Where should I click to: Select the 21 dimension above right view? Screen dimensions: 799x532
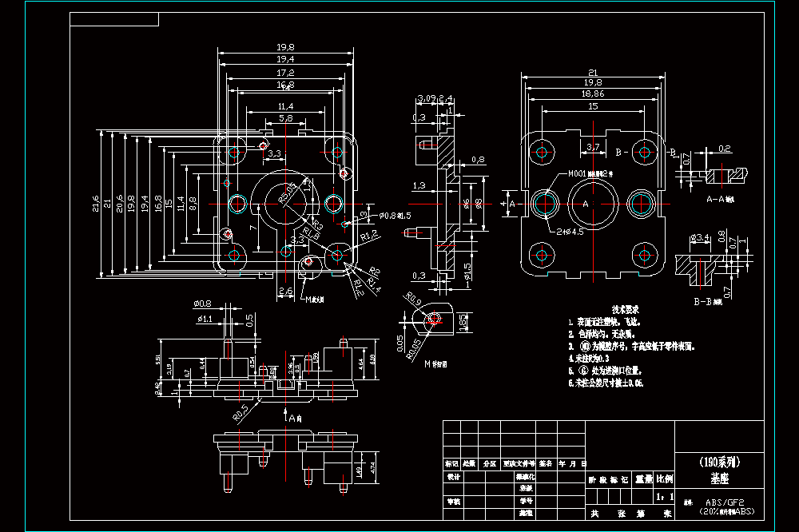[593, 73]
